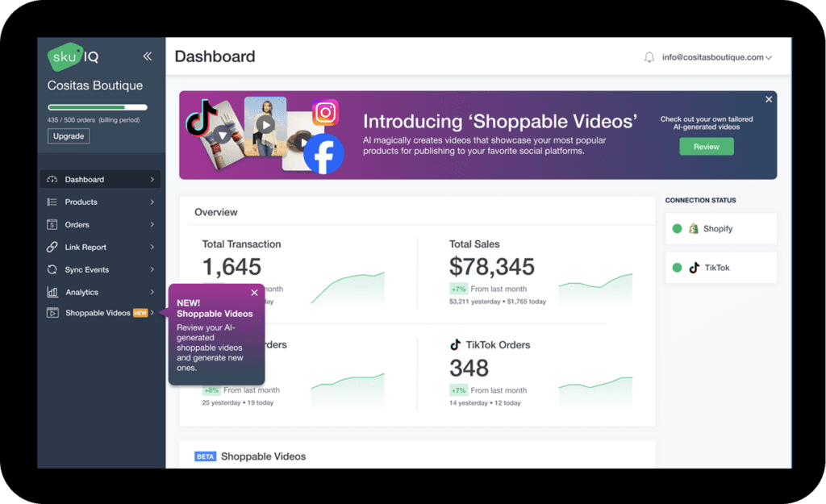Click the orders usage progress bar
This screenshot has width=826, height=504.
[x=97, y=107]
